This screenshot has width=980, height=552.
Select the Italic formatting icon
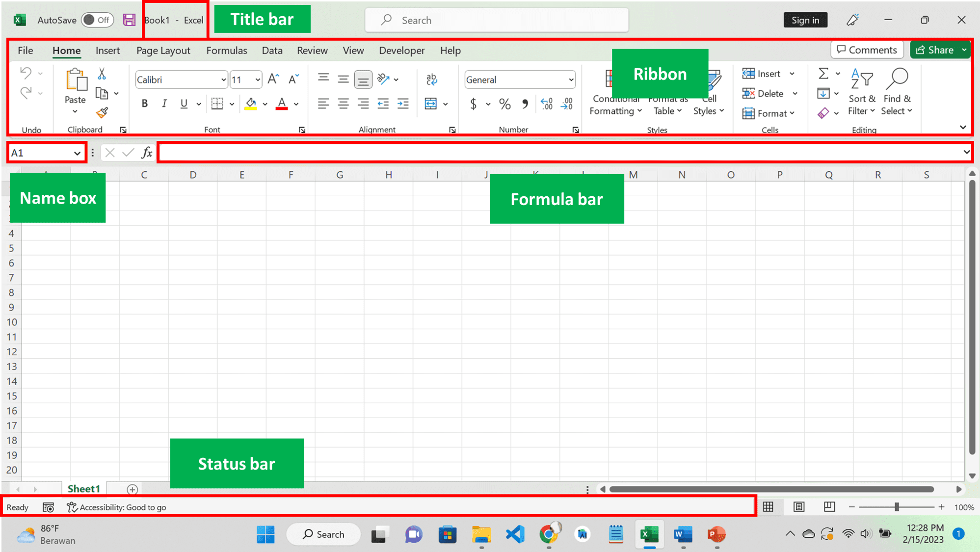coord(163,103)
